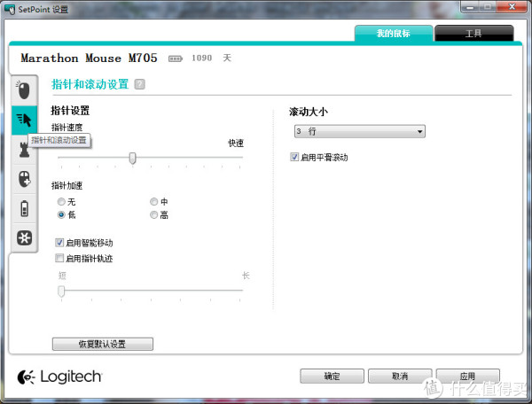Open the Unifying receiver asterisk icon
The height and width of the screenshot is (404, 532).
24,238
